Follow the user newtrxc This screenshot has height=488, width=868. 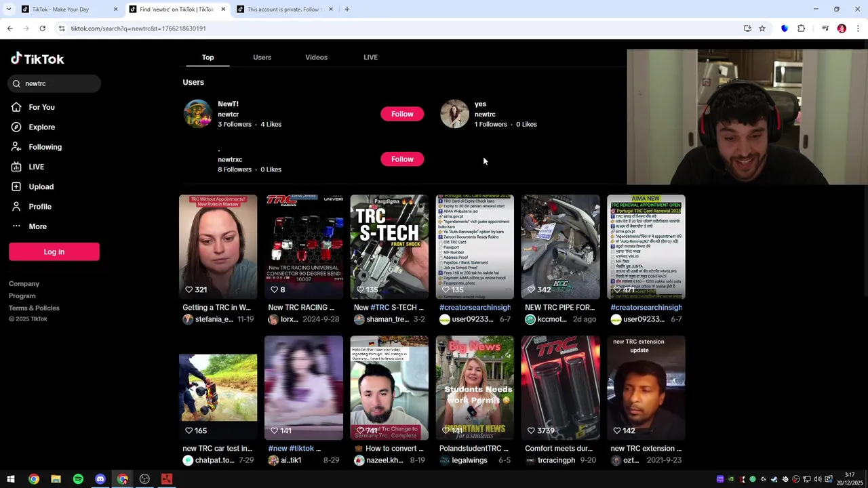[x=402, y=159]
